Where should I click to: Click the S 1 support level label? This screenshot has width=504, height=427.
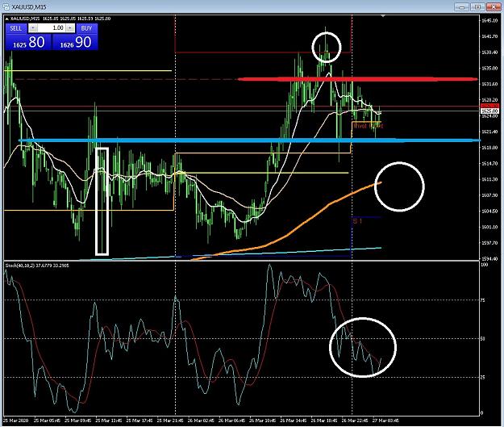click(x=357, y=221)
